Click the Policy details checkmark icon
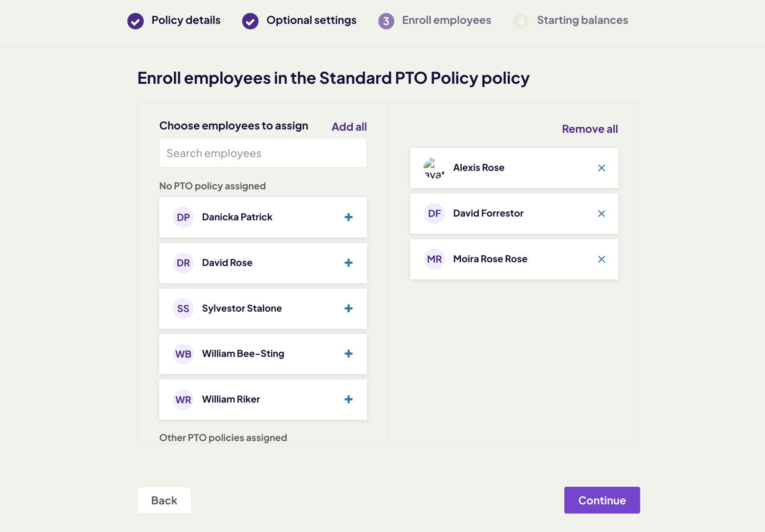Viewport: 765px width, 532px height. (135, 21)
